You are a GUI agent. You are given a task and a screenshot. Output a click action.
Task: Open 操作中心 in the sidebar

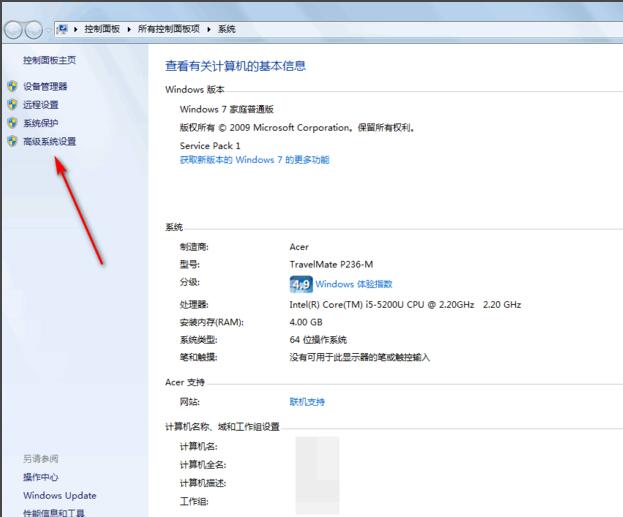click(x=41, y=477)
